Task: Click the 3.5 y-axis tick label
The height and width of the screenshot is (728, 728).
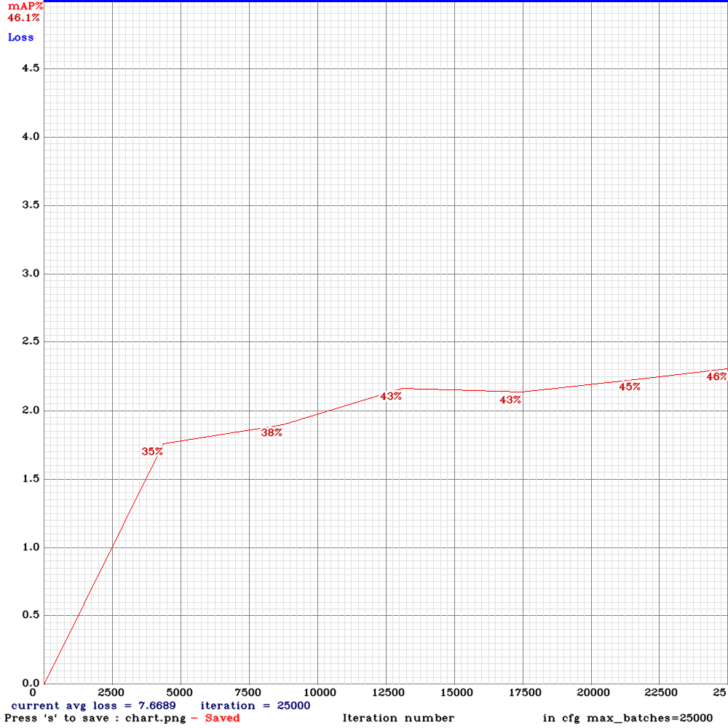Action: tap(31, 205)
